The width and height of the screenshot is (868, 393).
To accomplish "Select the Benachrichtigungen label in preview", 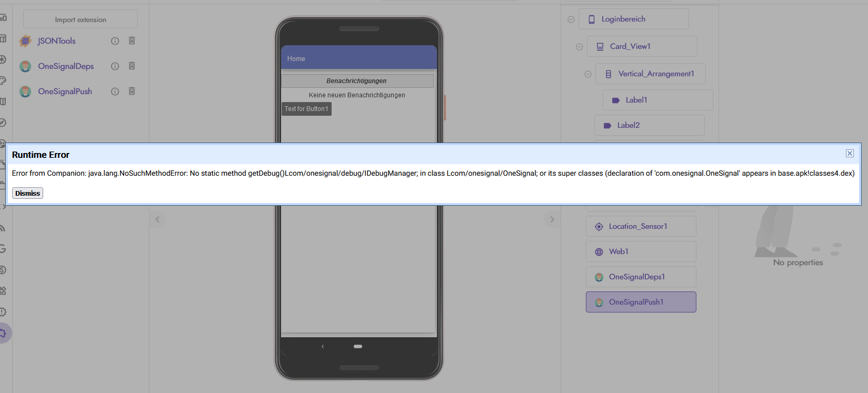I will [x=357, y=81].
